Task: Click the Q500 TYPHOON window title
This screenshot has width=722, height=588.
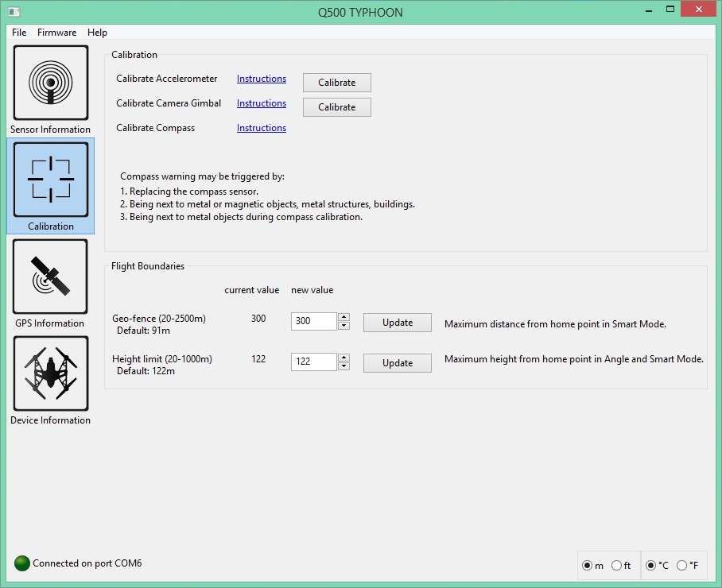Action: pos(360,13)
